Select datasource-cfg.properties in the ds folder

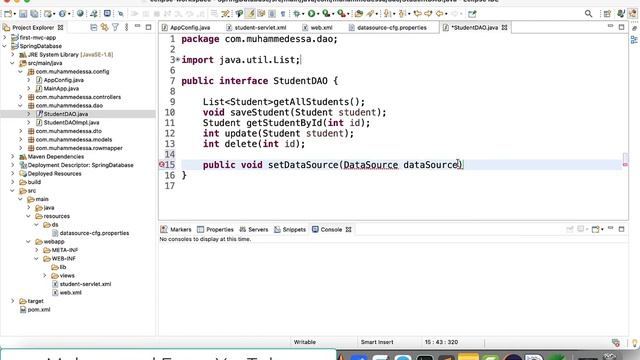pos(94,233)
